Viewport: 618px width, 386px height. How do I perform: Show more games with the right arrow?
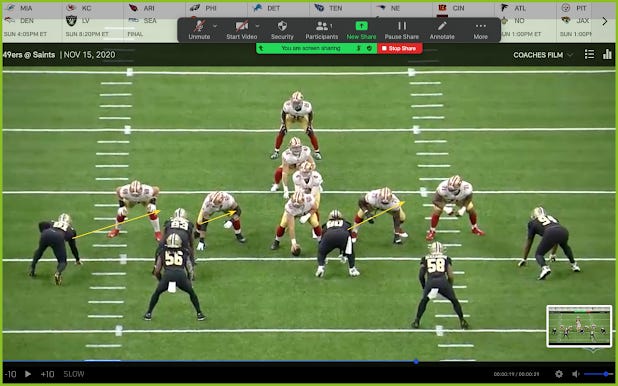605,22
